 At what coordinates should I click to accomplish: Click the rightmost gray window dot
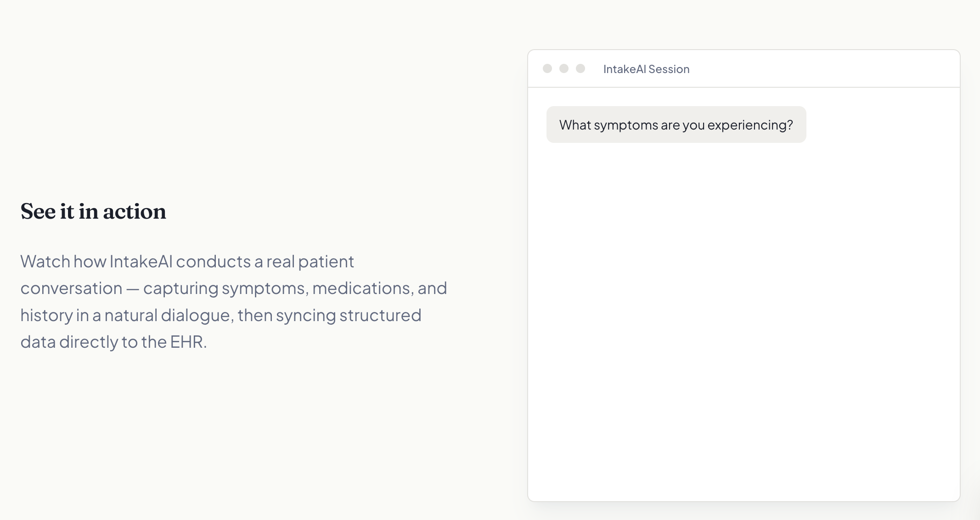click(580, 68)
